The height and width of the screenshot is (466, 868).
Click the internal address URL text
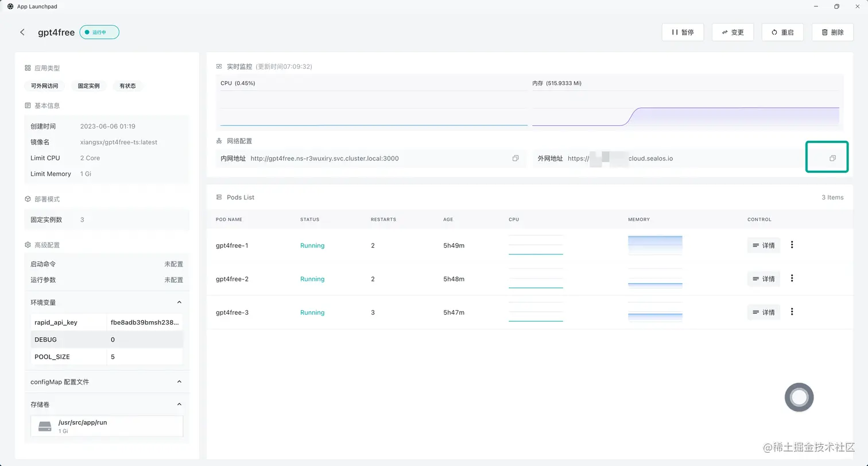pyautogui.click(x=324, y=158)
